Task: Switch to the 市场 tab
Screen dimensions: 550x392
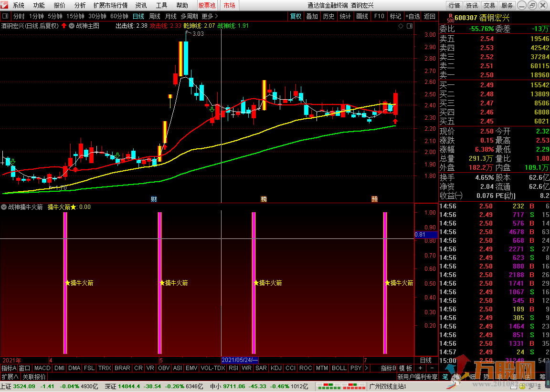Action: 229,5
